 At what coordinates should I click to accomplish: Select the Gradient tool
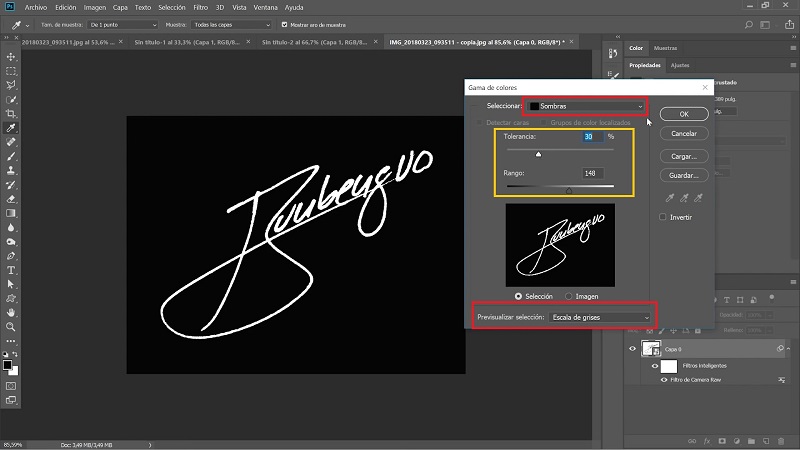coord(11,213)
